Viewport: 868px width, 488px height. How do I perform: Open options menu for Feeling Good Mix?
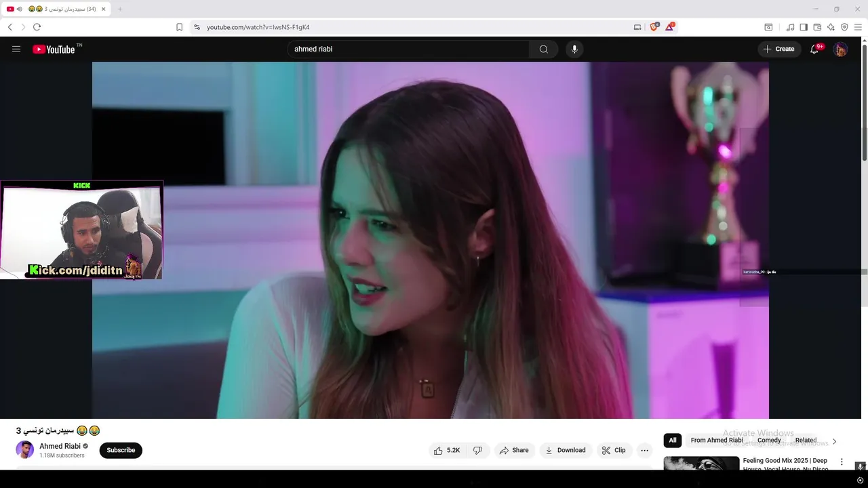click(842, 462)
